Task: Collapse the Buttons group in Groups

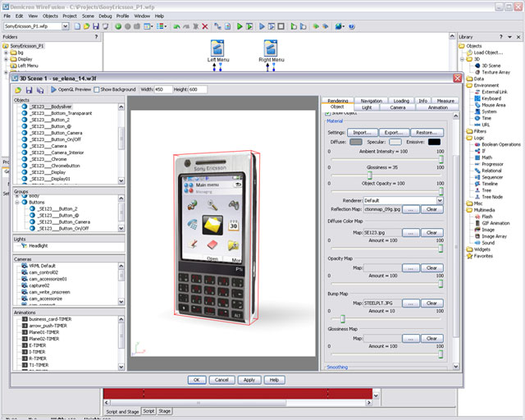Action: pyautogui.click(x=17, y=203)
